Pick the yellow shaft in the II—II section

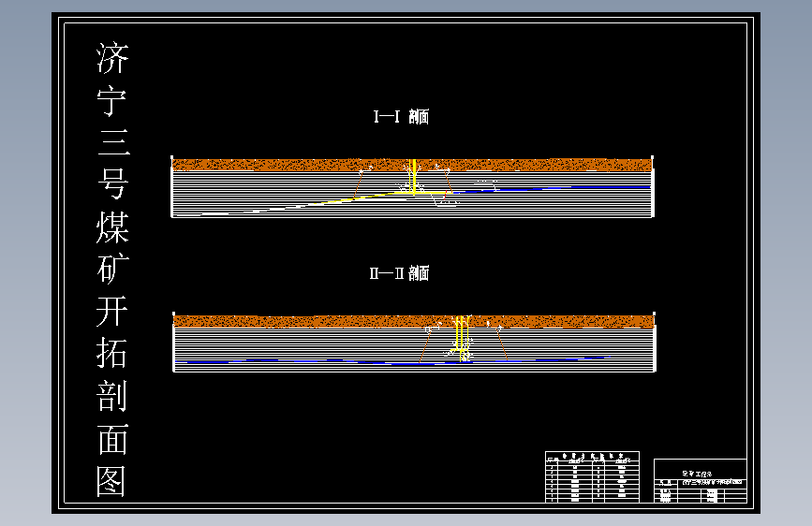tap(461, 338)
